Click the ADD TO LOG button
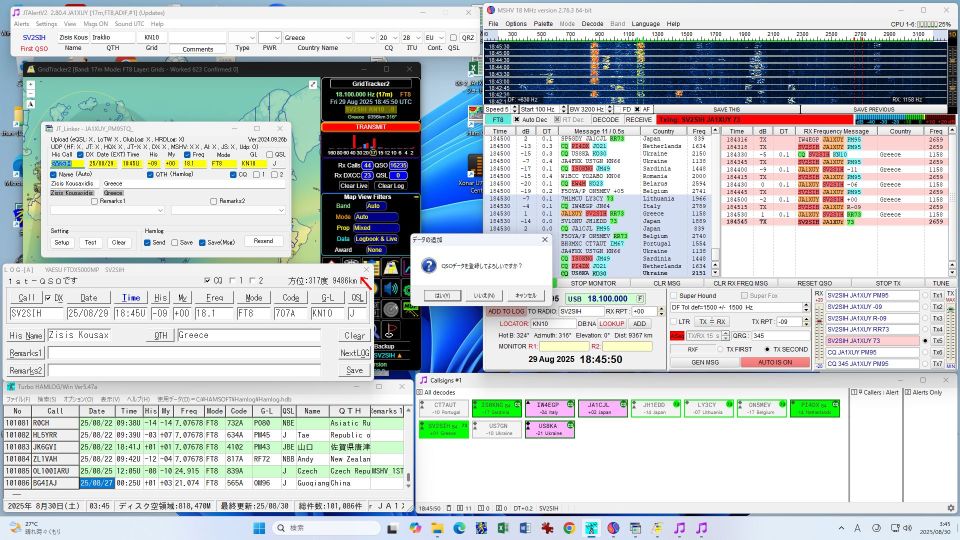This screenshot has width=960, height=540. [505, 311]
